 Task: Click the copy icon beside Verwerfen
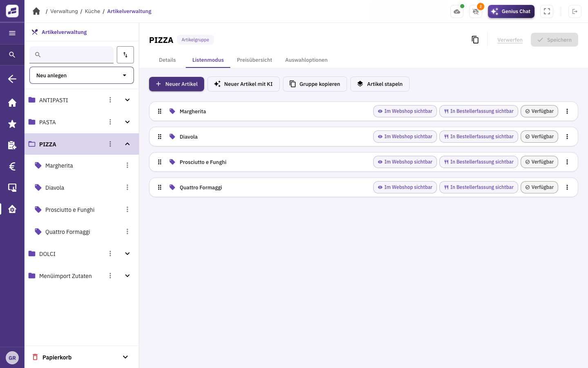click(x=475, y=40)
